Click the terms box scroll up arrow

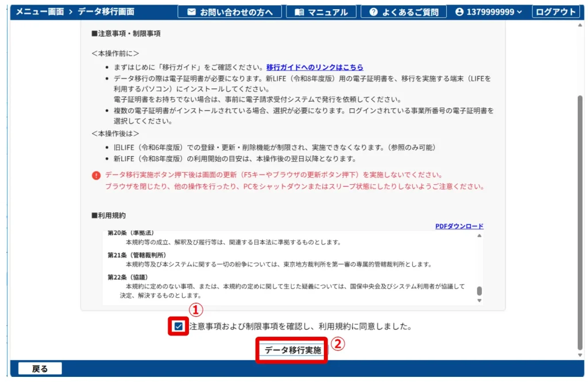479,236
